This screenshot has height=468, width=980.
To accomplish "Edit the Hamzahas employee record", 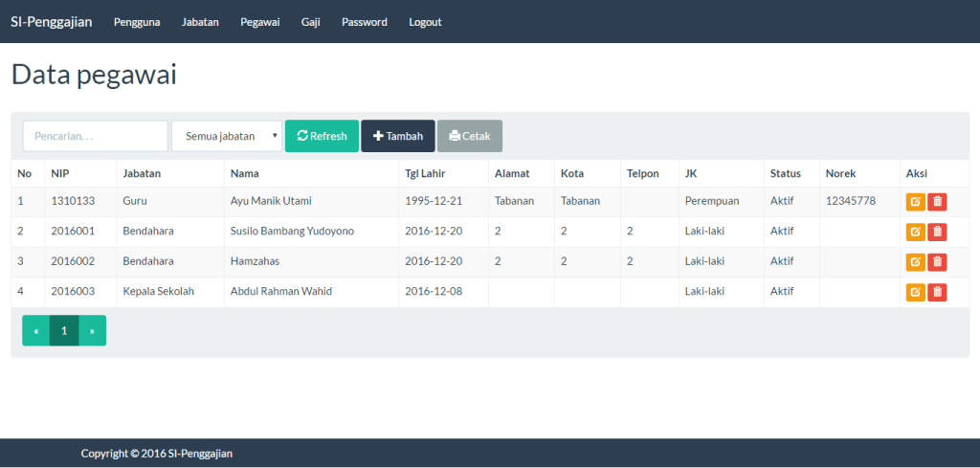I will pyautogui.click(x=915, y=262).
